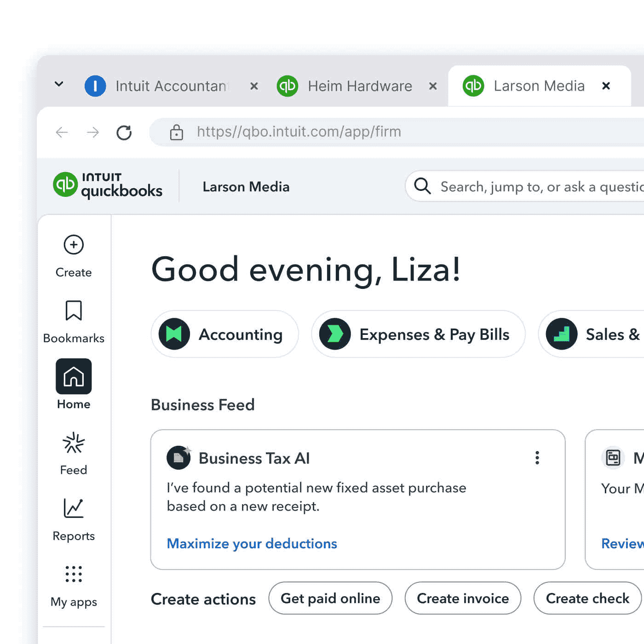Click Maximize your deductions link

point(252,544)
